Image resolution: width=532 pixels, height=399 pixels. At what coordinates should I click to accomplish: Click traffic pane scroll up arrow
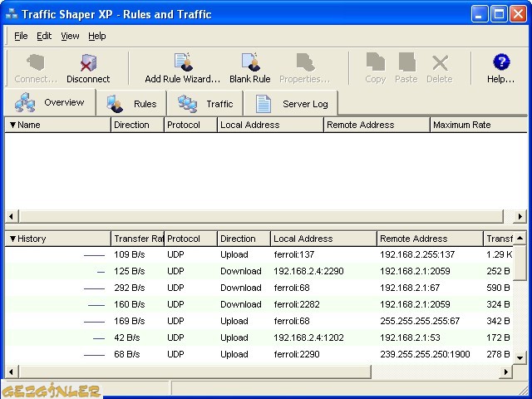tap(520, 239)
